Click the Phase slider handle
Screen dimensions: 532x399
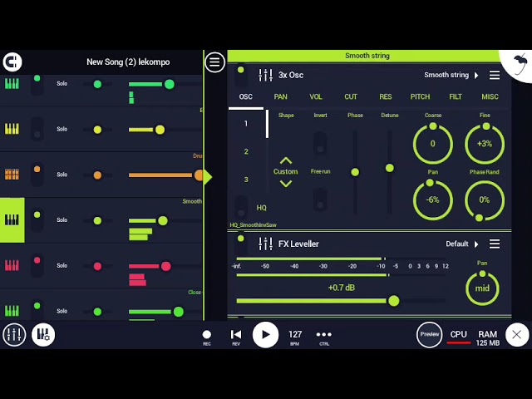pyautogui.click(x=355, y=172)
